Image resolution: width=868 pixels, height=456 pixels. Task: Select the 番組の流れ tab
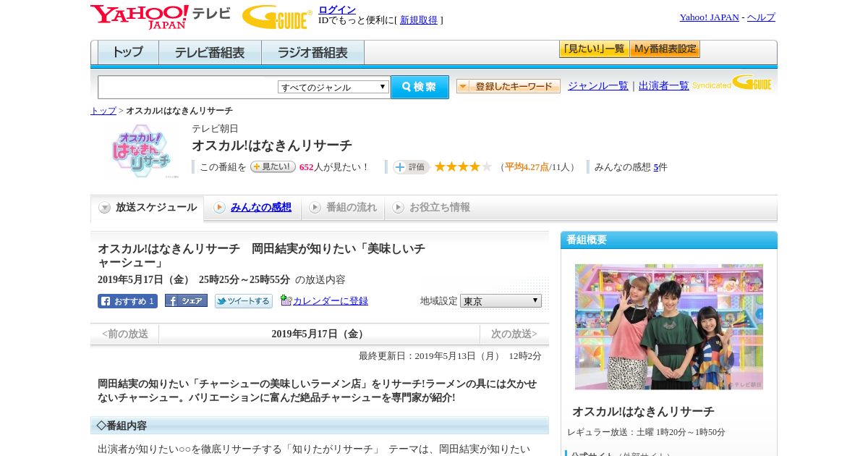pos(343,208)
